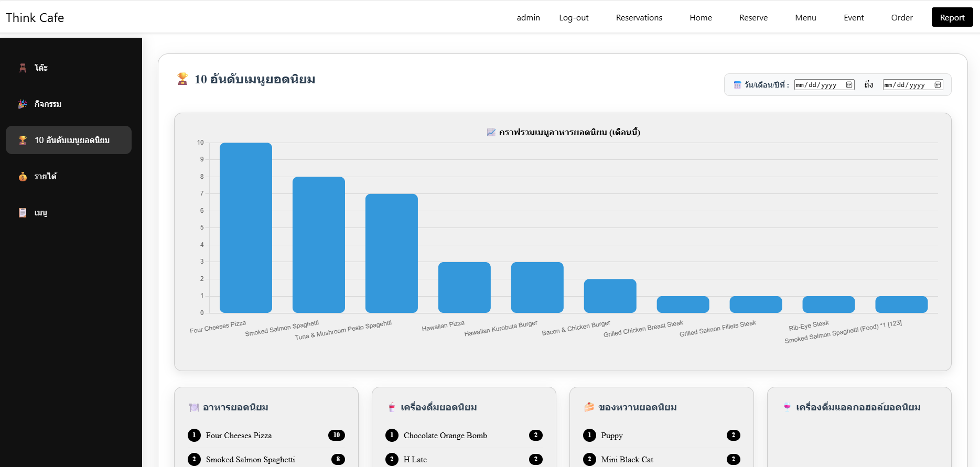Click rank 2 badge beside Smoked Salmon Spaghetti
Screen dimensions: 980x467
point(194,459)
